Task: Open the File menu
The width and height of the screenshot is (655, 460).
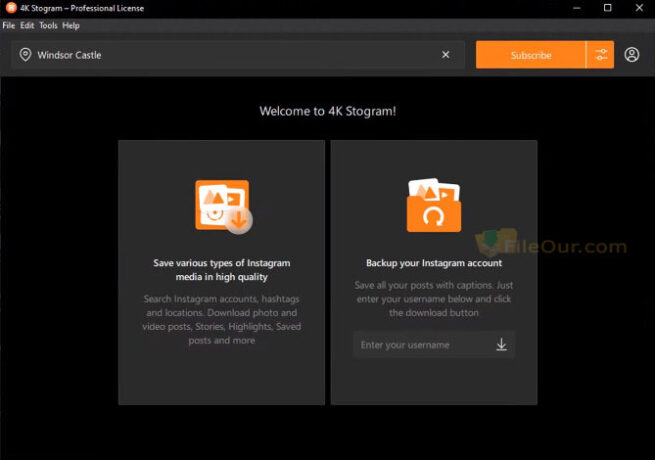Action: [x=9, y=25]
